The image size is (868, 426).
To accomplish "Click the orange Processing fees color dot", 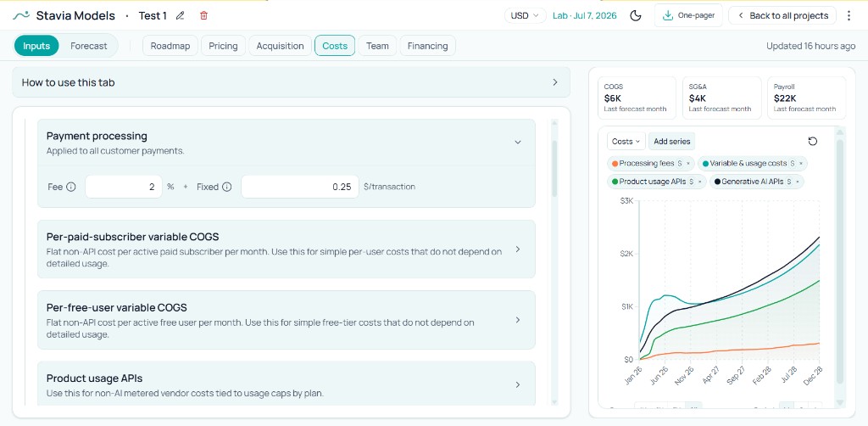I will pos(615,164).
